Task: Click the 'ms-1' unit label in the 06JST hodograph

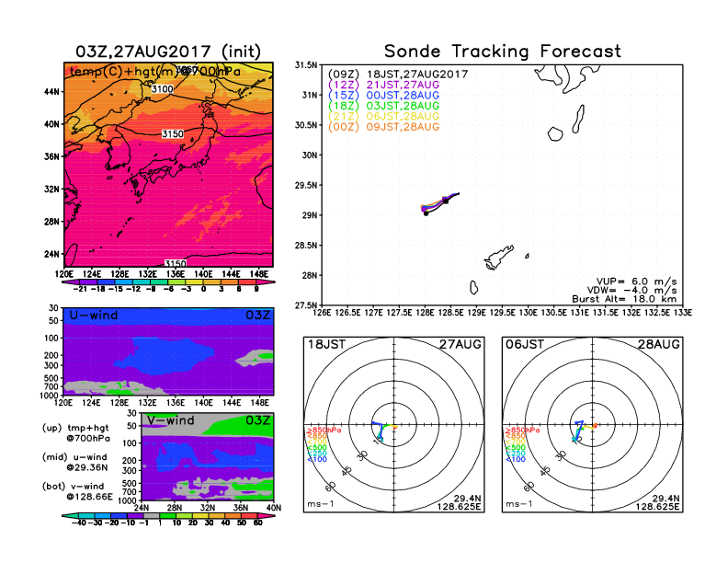Action: 518,504
